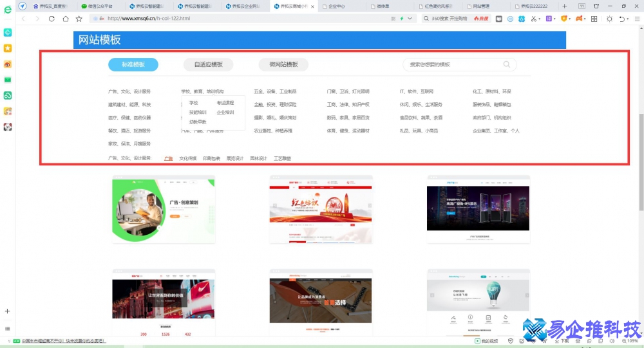Open category 摄影、婚礼、婚庆策划
This screenshot has height=348, width=644.
275,117
